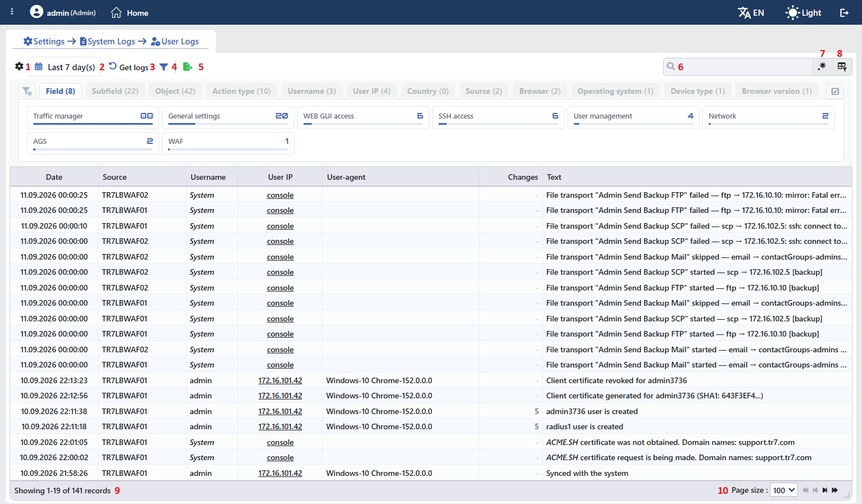Image resolution: width=862 pixels, height=504 pixels.
Task: Open User Logs breadcrumb
Action: pyautogui.click(x=175, y=41)
